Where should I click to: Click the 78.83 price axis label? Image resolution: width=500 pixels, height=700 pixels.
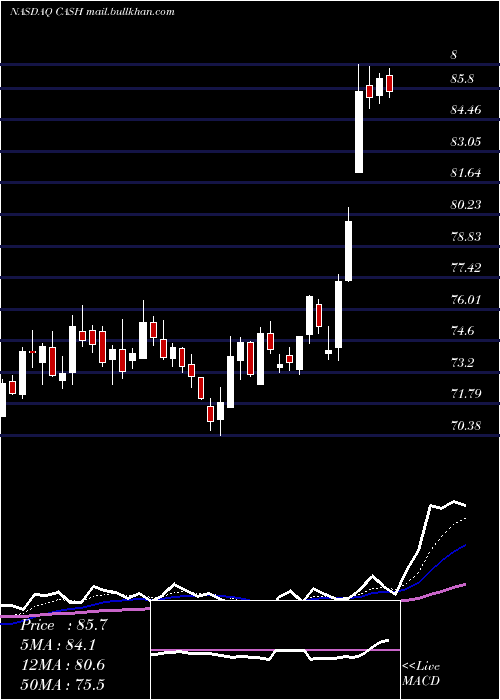pyautogui.click(x=466, y=237)
